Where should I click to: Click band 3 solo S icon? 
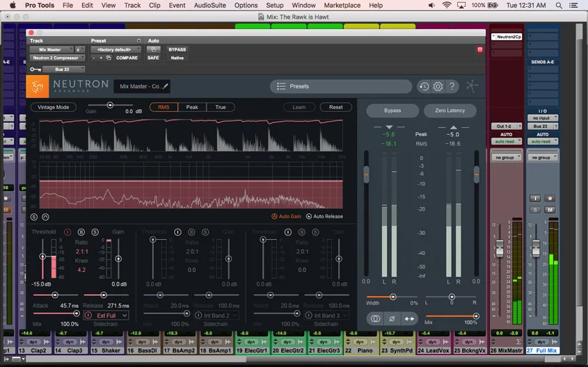click(x=315, y=232)
